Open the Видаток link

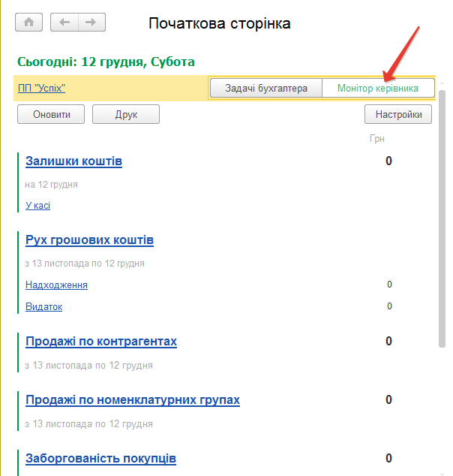pyautogui.click(x=44, y=306)
